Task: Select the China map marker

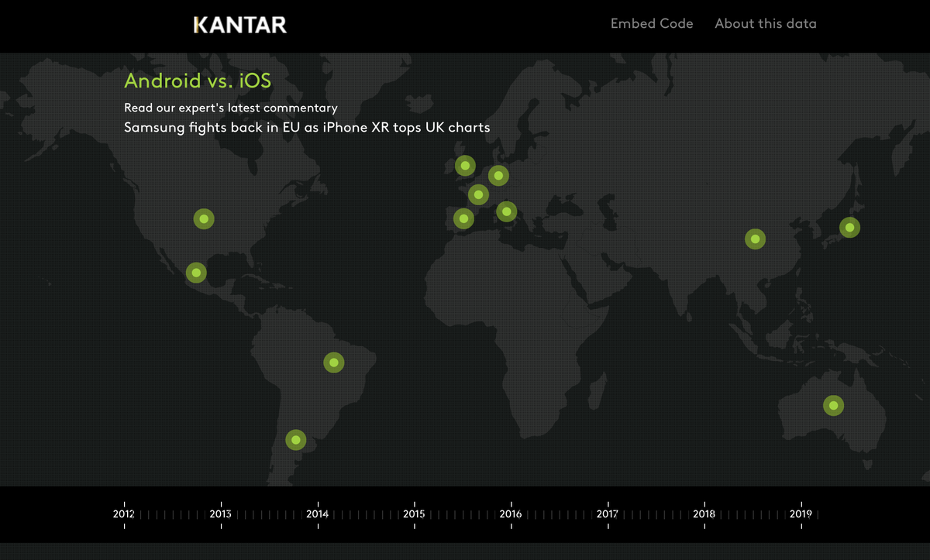Action: point(755,239)
